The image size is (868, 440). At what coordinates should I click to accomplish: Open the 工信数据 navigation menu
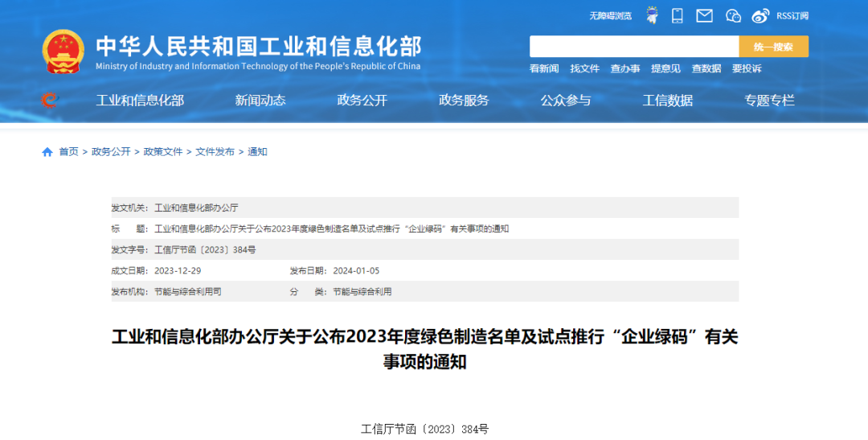[x=668, y=101]
